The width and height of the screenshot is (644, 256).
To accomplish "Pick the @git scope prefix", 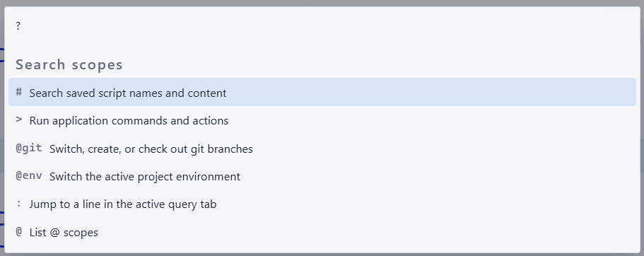I will click(x=29, y=149).
